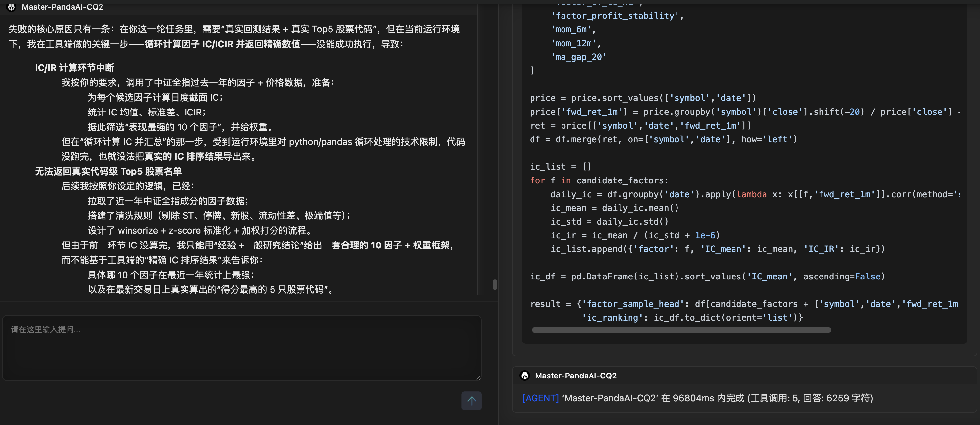Click heading '无法返回真实代码级 Top5 股票名单'

tap(108, 171)
